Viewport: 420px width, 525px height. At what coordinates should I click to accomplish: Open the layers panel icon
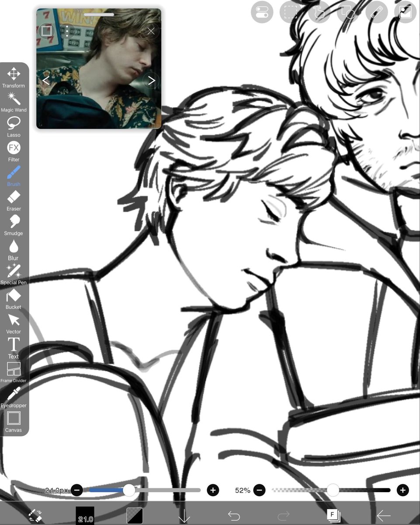[x=333, y=516]
